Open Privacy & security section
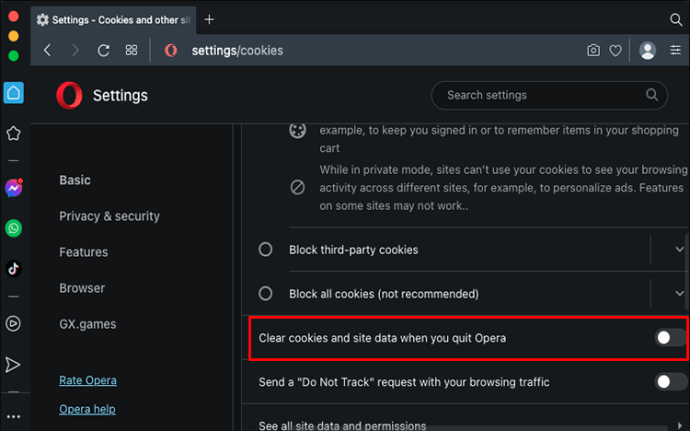Screen dimensions: 690x431 pyautogui.click(x=109, y=216)
